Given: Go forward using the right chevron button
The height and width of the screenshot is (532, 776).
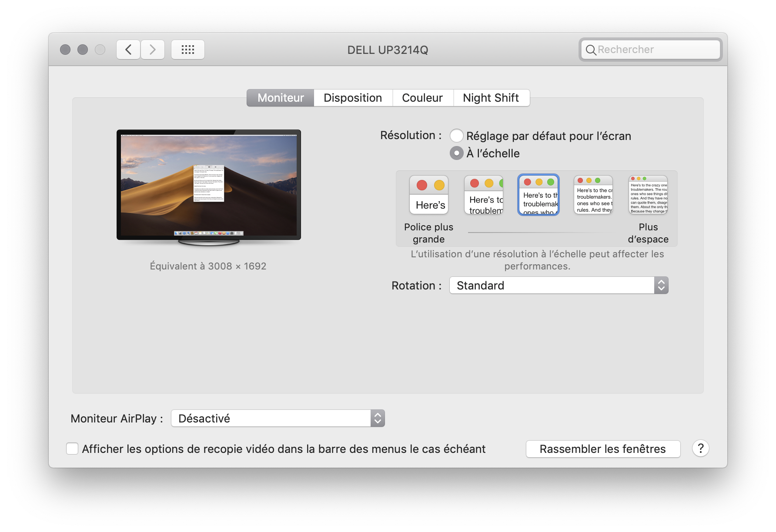Looking at the screenshot, I should [x=153, y=50].
